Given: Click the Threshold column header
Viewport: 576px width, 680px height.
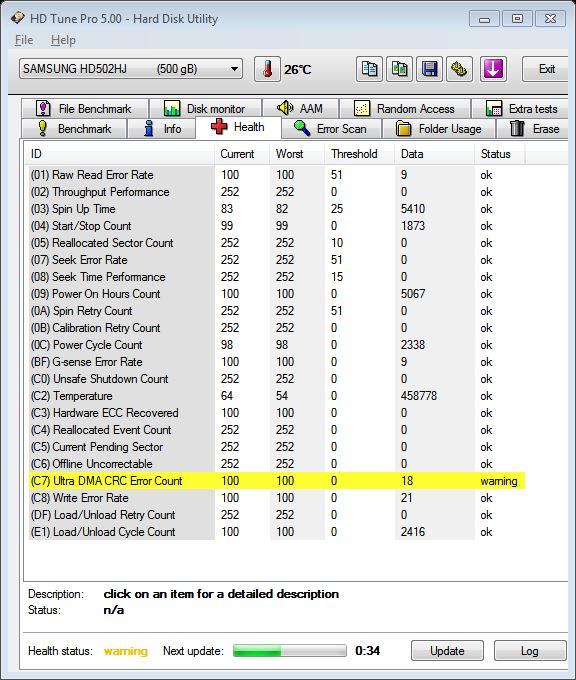Looking at the screenshot, I should 360,154.
